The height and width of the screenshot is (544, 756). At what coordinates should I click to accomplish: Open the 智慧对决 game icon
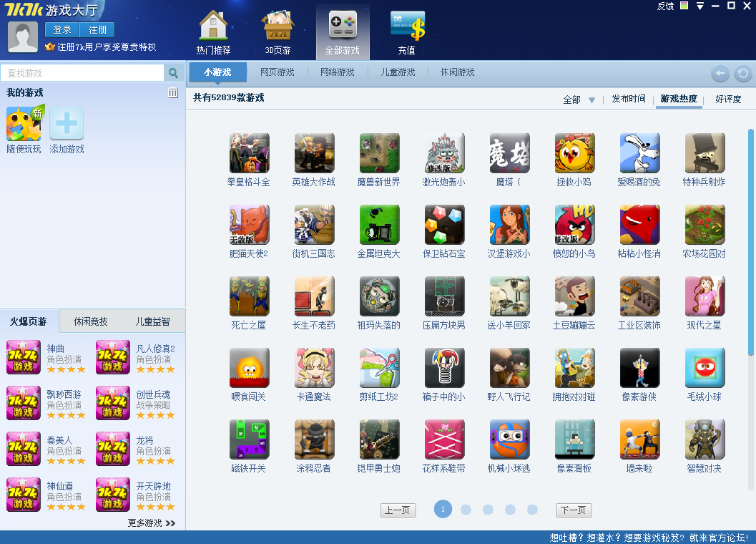[705, 439]
